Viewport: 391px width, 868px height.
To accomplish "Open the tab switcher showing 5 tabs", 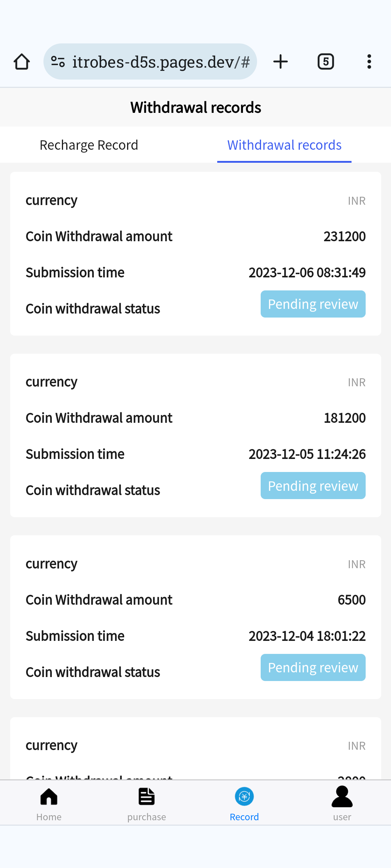I will click(x=325, y=62).
